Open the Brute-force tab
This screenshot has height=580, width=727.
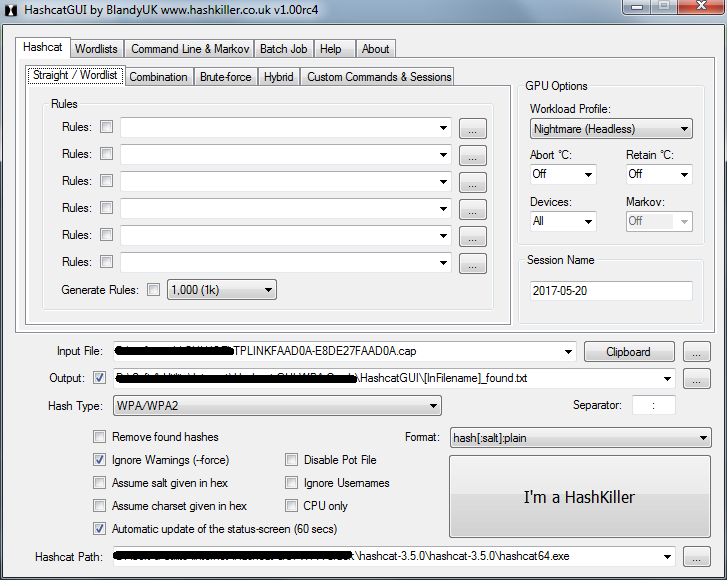[x=226, y=77]
